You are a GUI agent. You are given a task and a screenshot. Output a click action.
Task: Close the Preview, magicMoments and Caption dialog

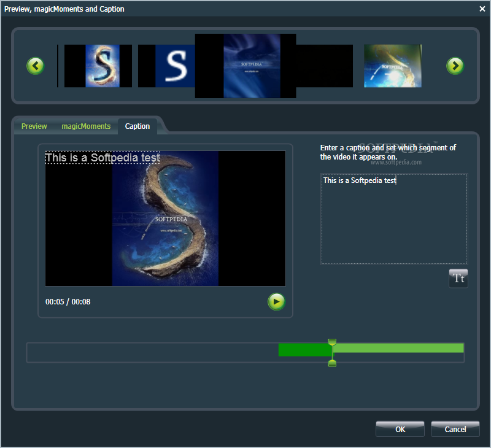(482, 9)
